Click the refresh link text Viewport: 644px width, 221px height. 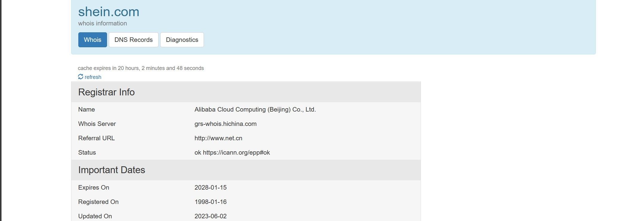(93, 77)
